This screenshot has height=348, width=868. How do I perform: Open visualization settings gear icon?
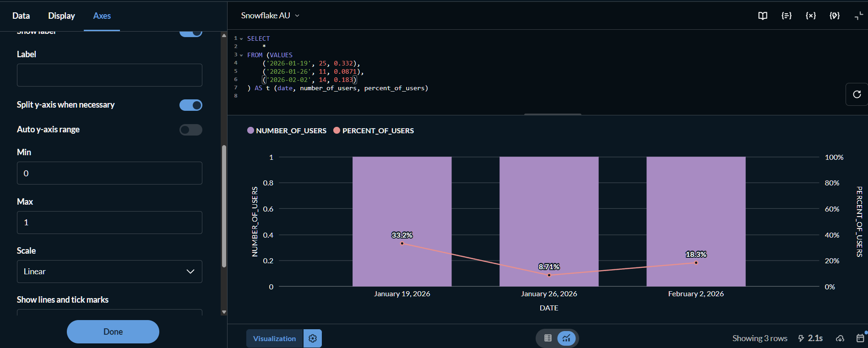[x=313, y=338]
